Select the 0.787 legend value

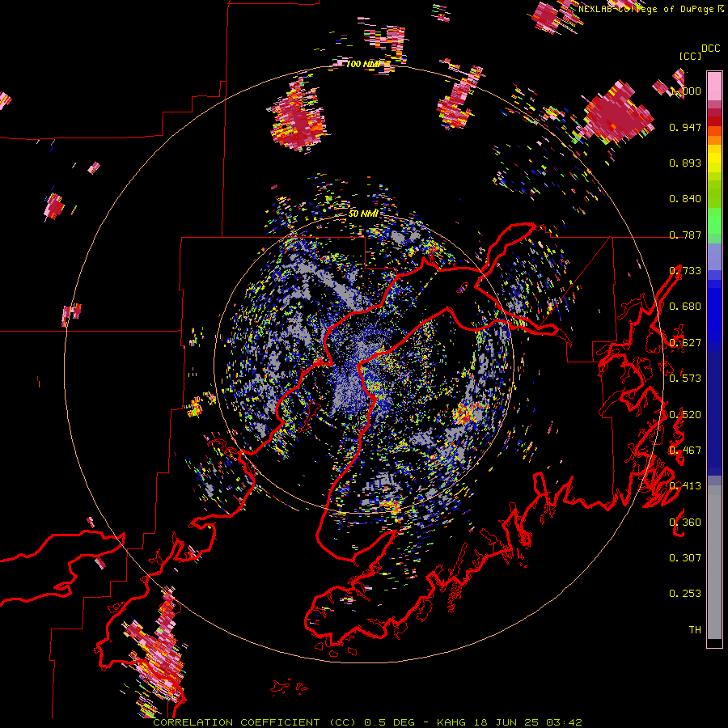tap(685, 235)
